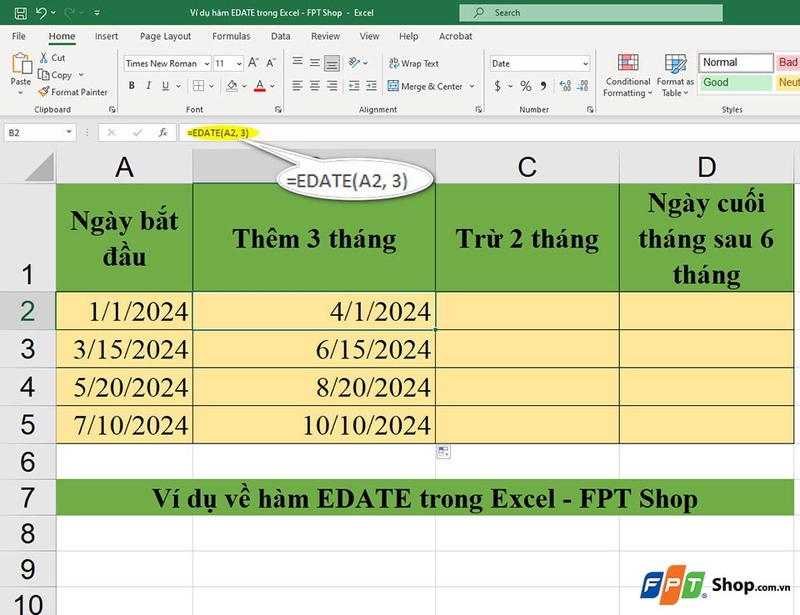Click Decrease Decimal icon
The image size is (800, 615).
click(583, 86)
